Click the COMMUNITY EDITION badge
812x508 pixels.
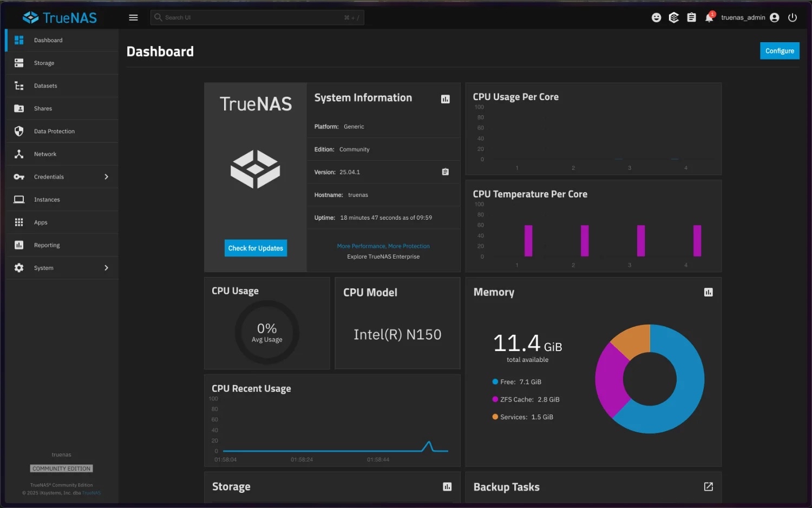coord(61,469)
